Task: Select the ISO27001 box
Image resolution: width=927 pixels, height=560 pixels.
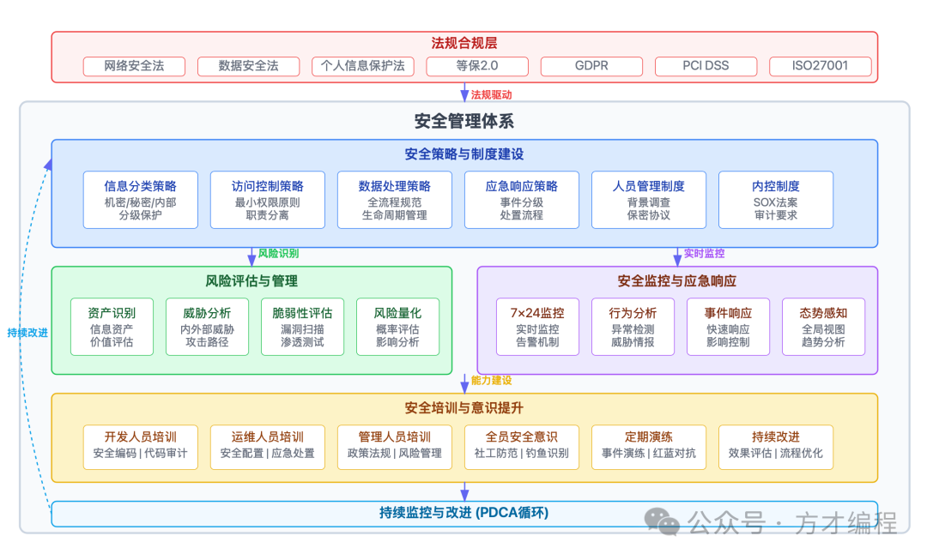Action: [x=820, y=66]
